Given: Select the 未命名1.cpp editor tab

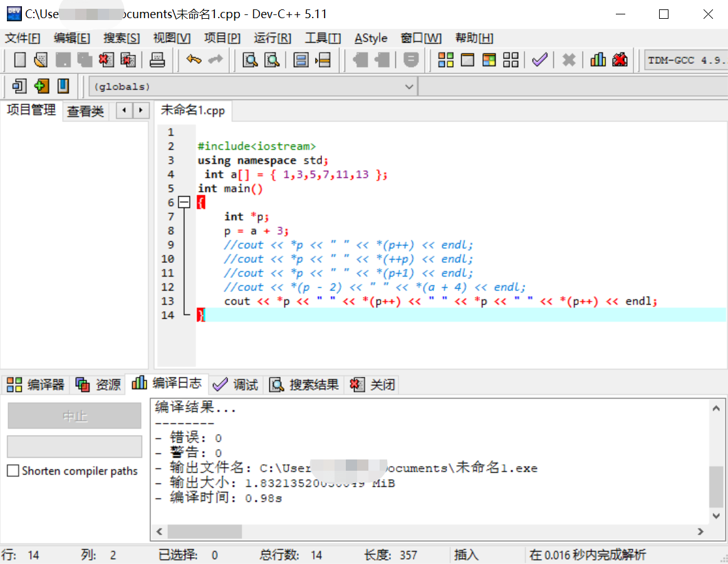Looking at the screenshot, I should (x=193, y=110).
